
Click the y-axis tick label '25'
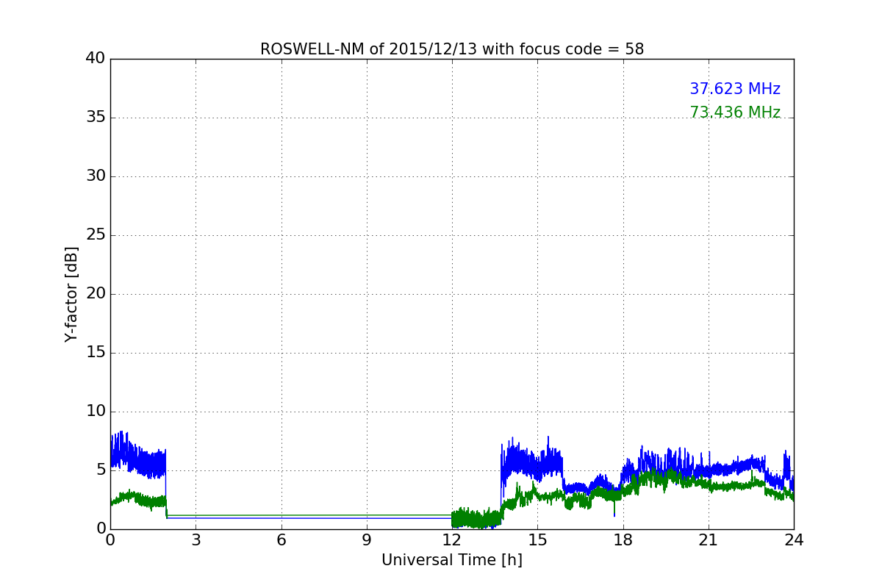96,235
